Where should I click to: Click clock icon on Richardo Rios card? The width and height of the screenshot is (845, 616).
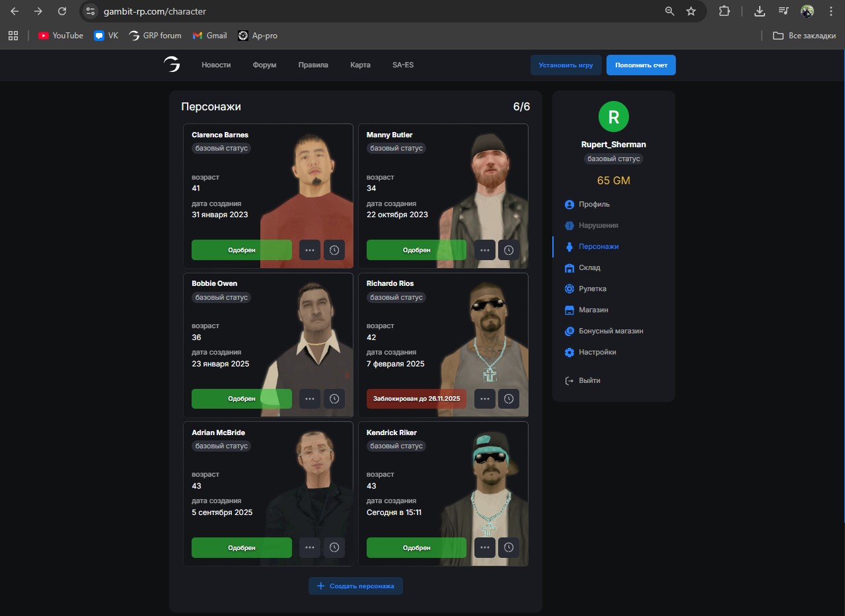pyautogui.click(x=509, y=399)
